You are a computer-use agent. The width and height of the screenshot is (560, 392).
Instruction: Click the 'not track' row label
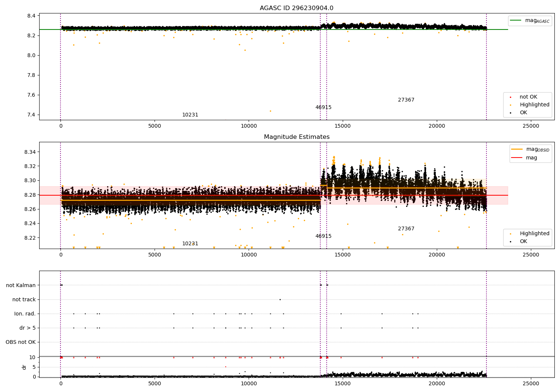(x=24, y=300)
